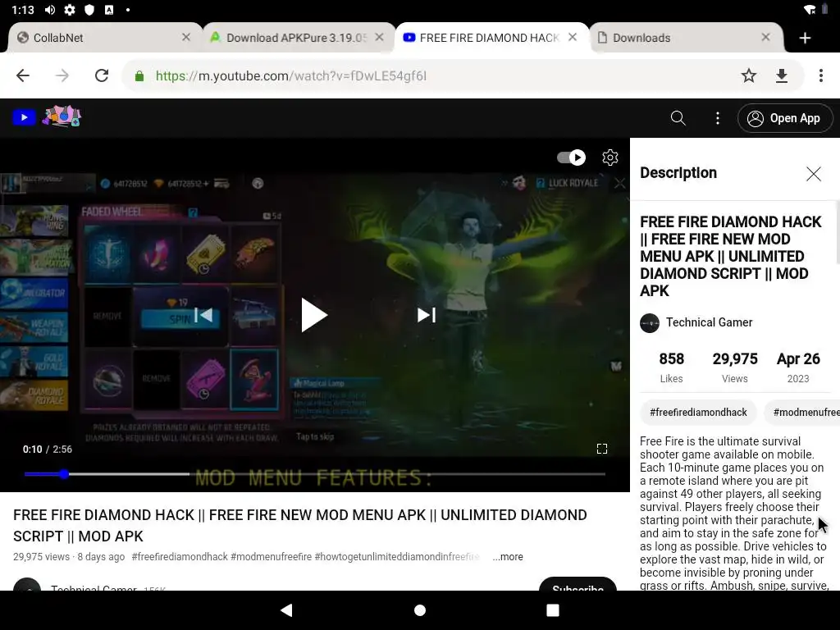
Task: Click the video title below the player
Action: (x=300, y=526)
